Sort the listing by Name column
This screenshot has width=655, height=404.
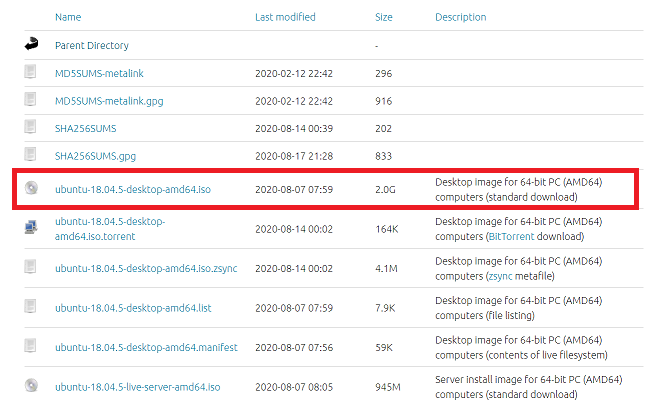pyautogui.click(x=68, y=17)
